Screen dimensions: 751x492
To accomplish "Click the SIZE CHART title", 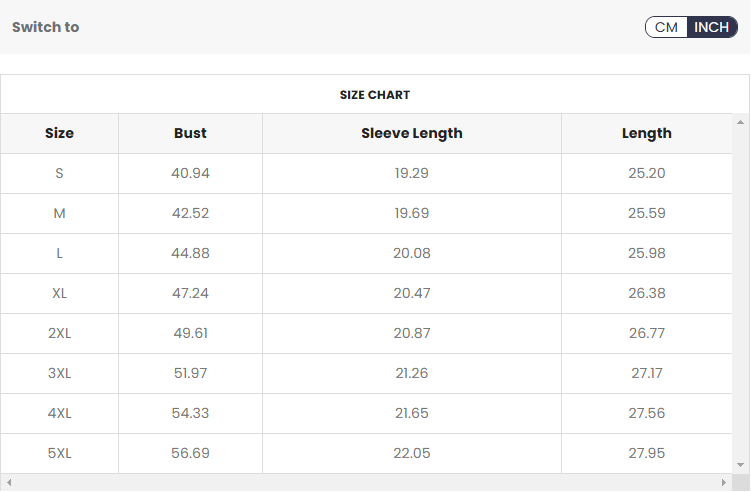I will (375, 95).
